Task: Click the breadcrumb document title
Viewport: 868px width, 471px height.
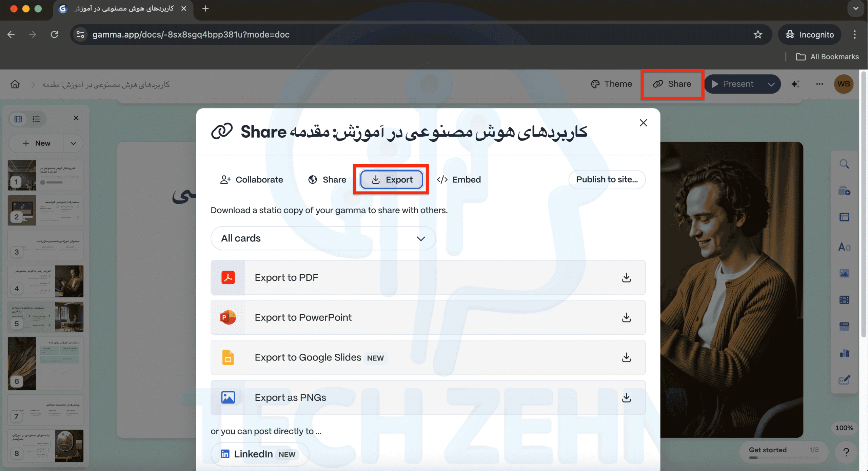Action: 106,84
